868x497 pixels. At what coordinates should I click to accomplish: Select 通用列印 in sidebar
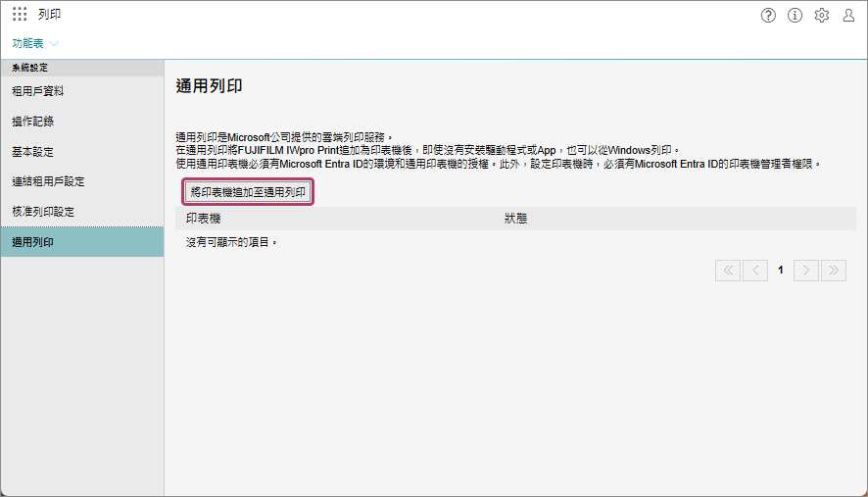(x=32, y=242)
